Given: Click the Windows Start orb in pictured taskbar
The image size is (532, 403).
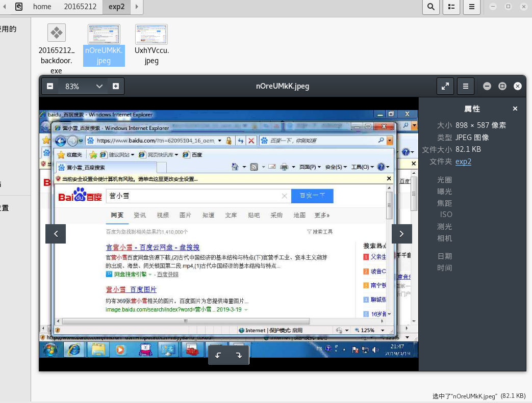Looking at the screenshot, I should (x=50, y=350).
